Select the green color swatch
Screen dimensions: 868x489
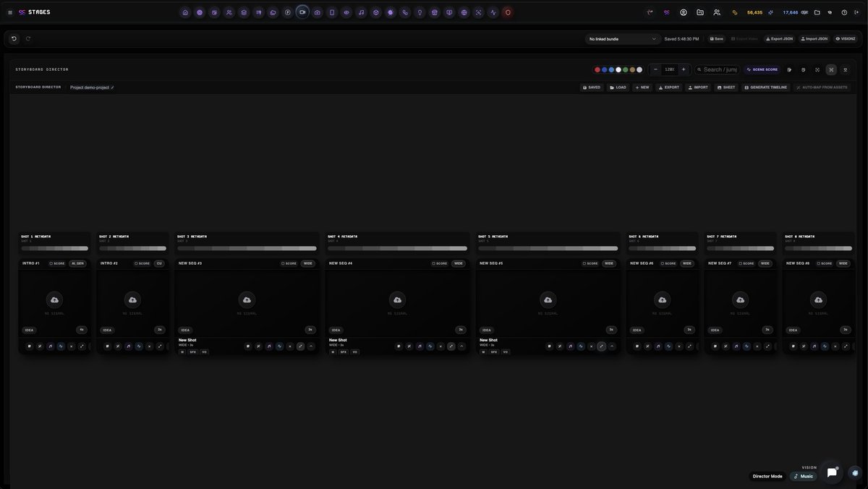pos(625,69)
